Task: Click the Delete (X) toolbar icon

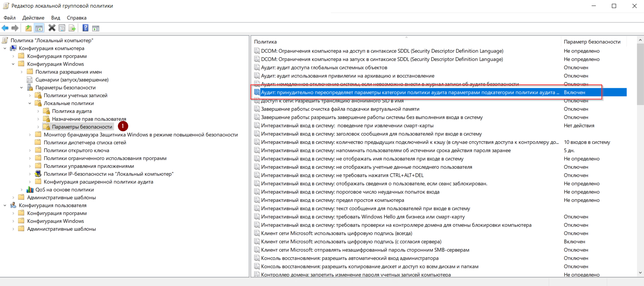Action: 52,28
